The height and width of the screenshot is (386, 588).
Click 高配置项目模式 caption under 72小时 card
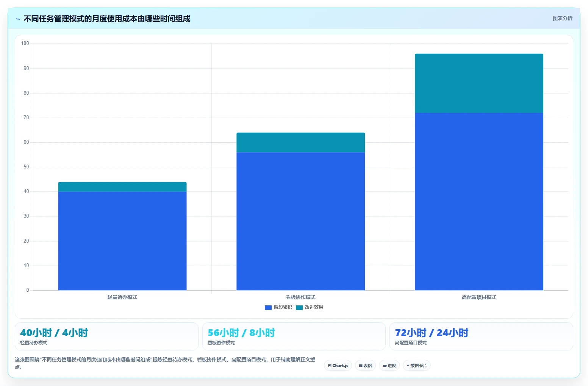click(411, 342)
